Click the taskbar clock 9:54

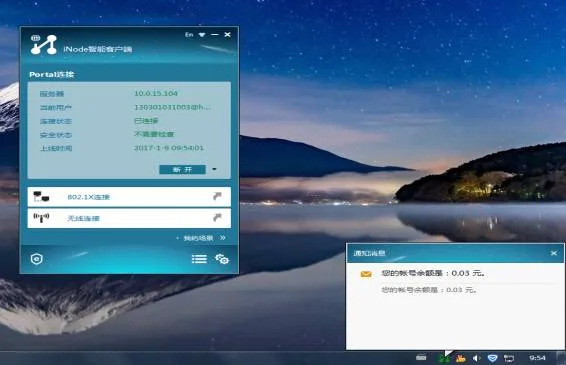click(x=537, y=358)
